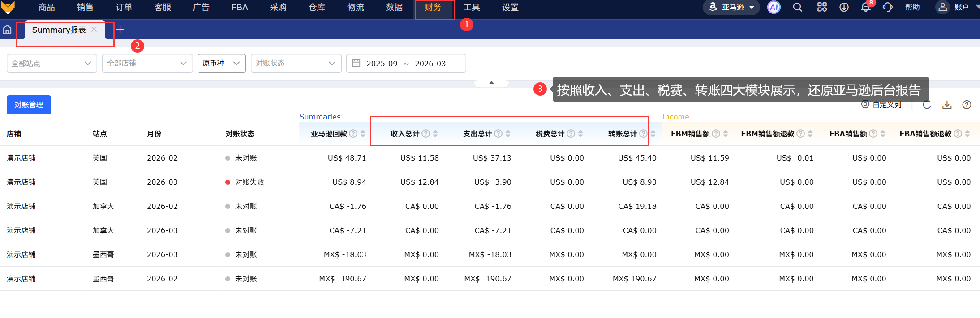The image size is (980, 318).
Task: Open the apps grid icon
Action: [x=822, y=7]
